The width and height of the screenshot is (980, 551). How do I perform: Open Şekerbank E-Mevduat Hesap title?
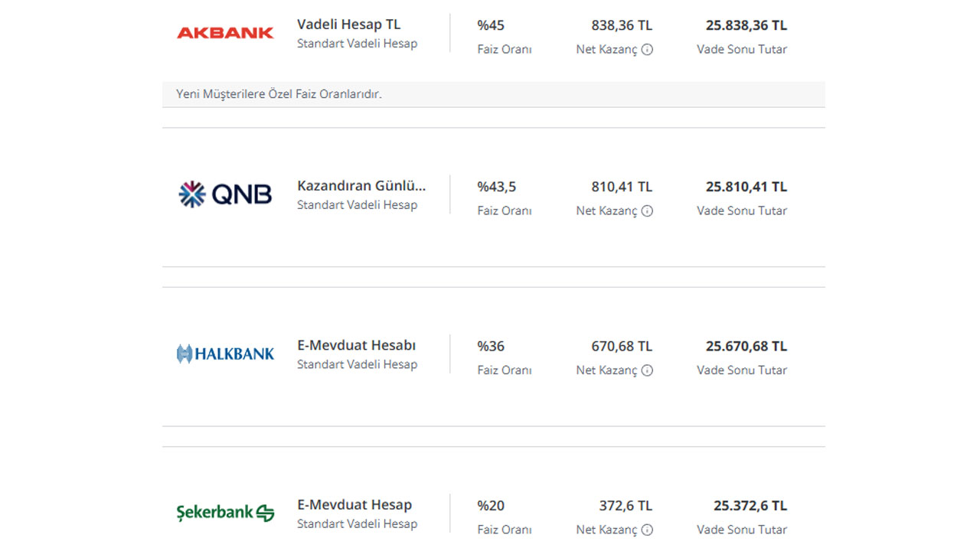[354, 504]
